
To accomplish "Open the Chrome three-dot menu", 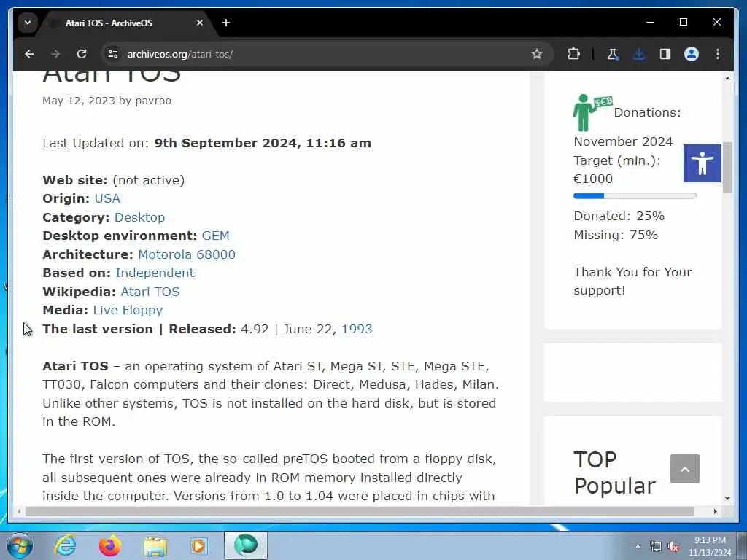I will (x=718, y=54).
